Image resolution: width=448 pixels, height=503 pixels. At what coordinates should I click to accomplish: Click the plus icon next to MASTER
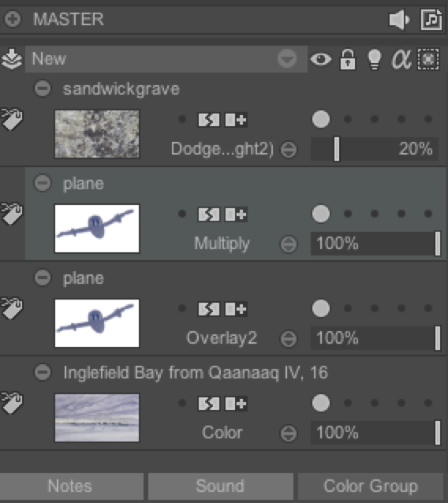pyautogui.click(x=13, y=19)
